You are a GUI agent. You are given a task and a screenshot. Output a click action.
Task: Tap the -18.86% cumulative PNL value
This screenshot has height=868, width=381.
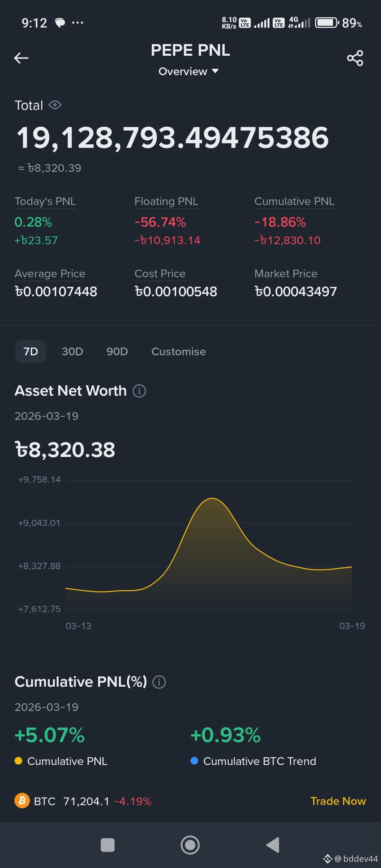[x=280, y=222]
